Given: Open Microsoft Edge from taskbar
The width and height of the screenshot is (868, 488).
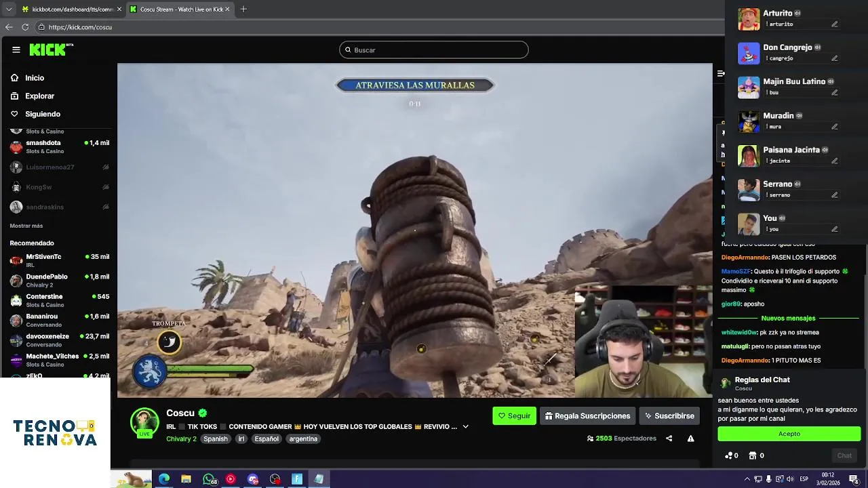Looking at the screenshot, I should [x=164, y=479].
